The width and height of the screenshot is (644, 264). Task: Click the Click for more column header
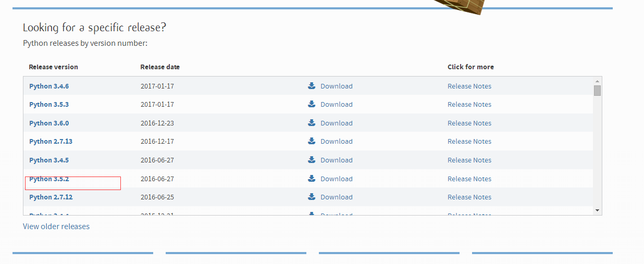coord(470,67)
